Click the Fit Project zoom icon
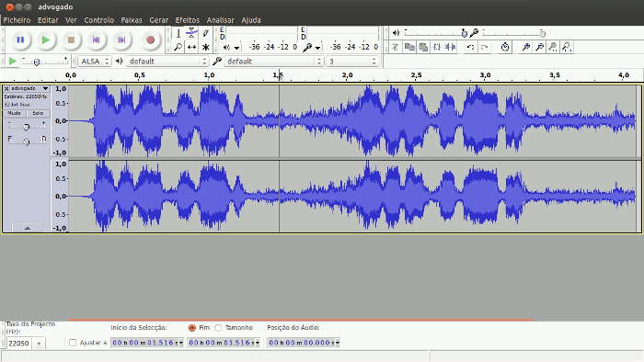 (568, 47)
